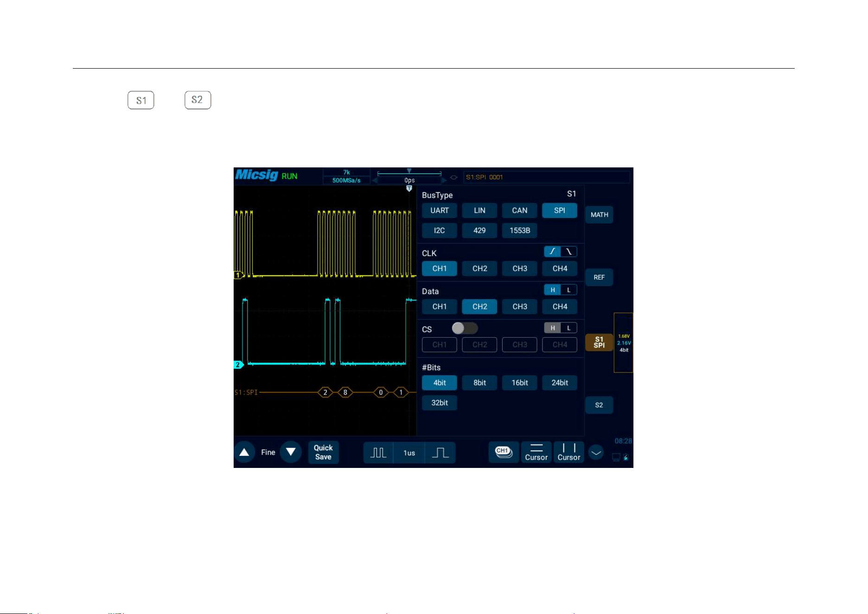Image resolution: width=868 pixels, height=614 pixels.
Task: Increase timebase with single-pulse icon
Action: (440, 453)
